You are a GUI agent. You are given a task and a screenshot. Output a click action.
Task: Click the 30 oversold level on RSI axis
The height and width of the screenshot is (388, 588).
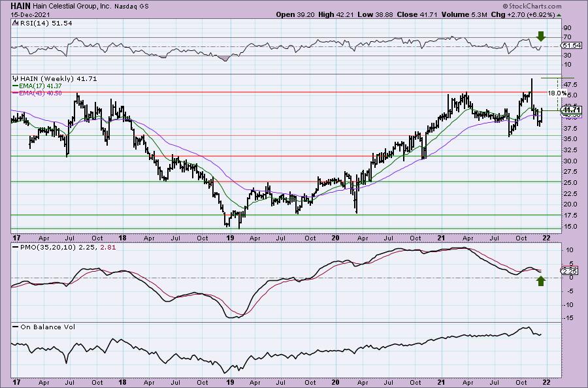coord(567,56)
